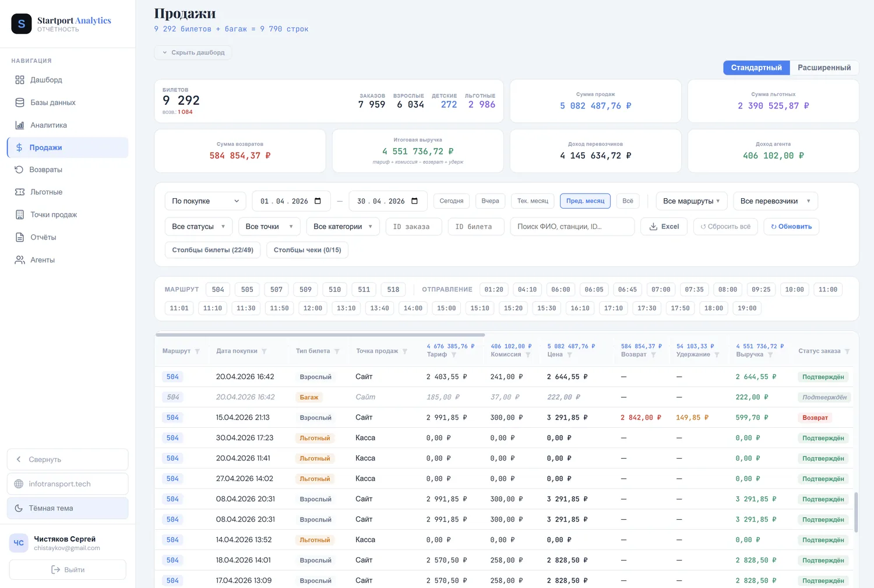
Task: Click the moon icon for Тёмная тема
Action: tap(19, 508)
